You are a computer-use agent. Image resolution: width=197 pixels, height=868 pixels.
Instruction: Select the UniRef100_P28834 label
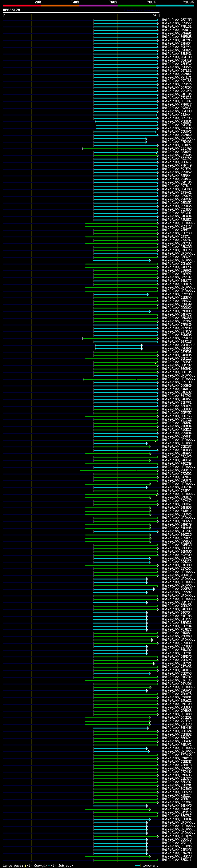(x=177, y=819)
